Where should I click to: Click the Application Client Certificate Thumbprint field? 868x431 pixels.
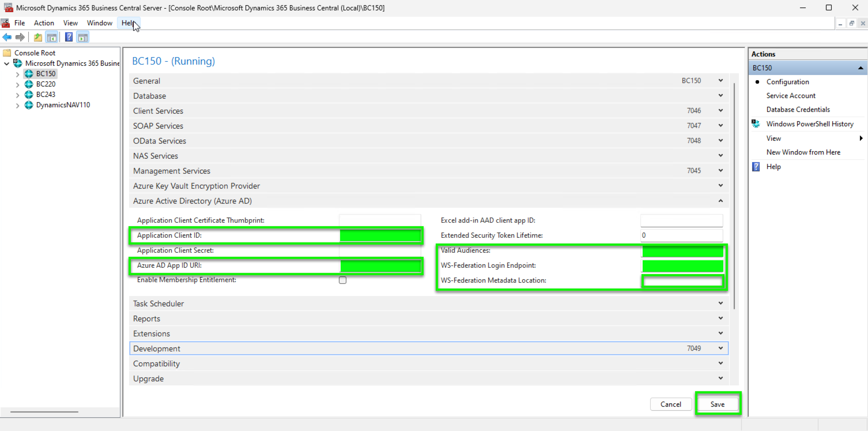click(380, 220)
